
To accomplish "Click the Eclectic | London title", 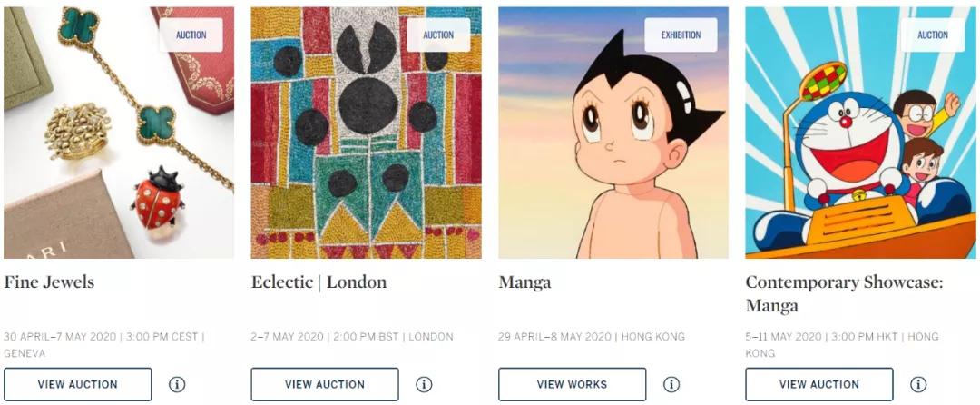I will (x=318, y=282).
